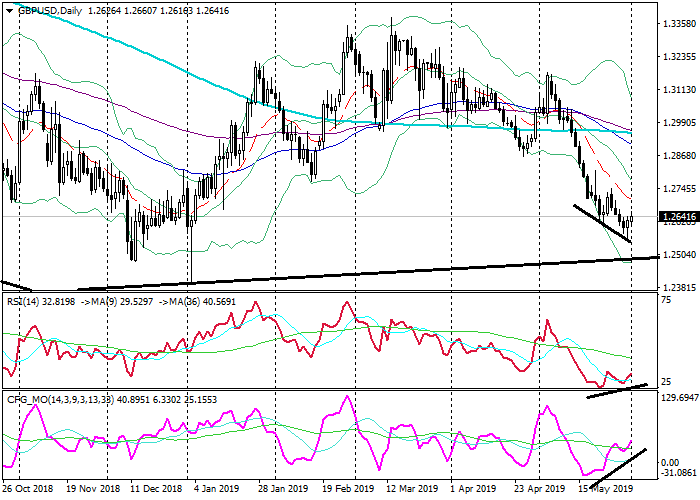Click the RSI 25 level label
This screenshot has height=500, width=700.
(x=666, y=381)
